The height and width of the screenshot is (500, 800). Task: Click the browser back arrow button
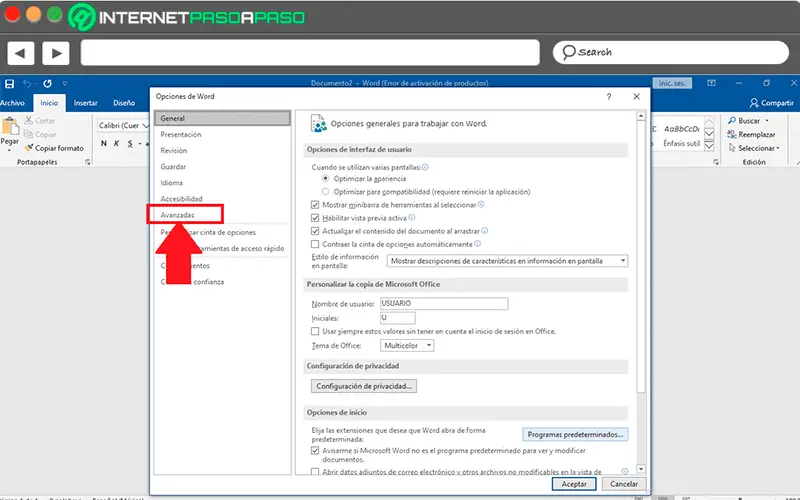click(x=20, y=53)
